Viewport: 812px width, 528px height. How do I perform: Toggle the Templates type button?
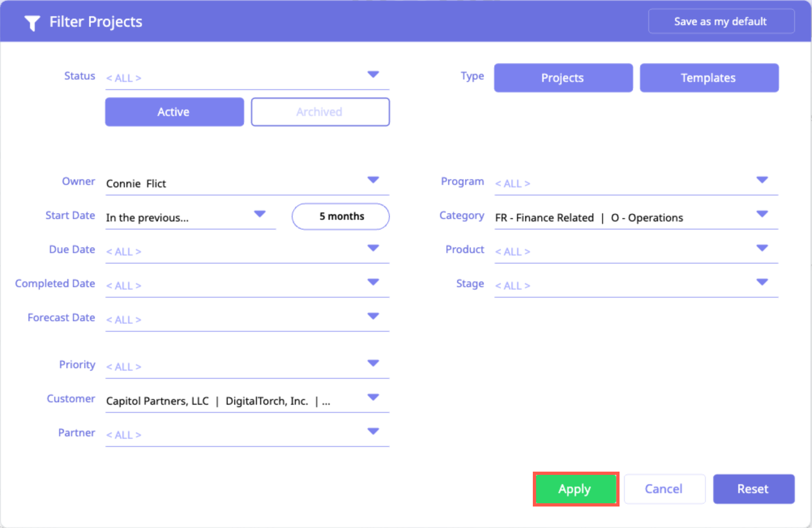(709, 78)
